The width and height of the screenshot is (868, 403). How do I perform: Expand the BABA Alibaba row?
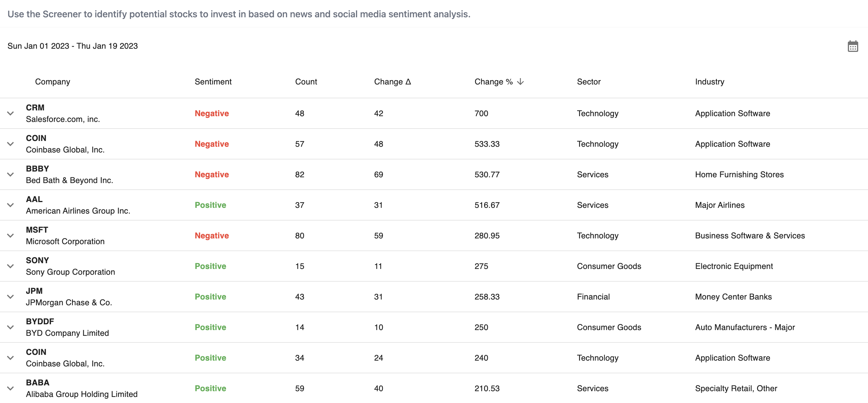(x=10, y=388)
